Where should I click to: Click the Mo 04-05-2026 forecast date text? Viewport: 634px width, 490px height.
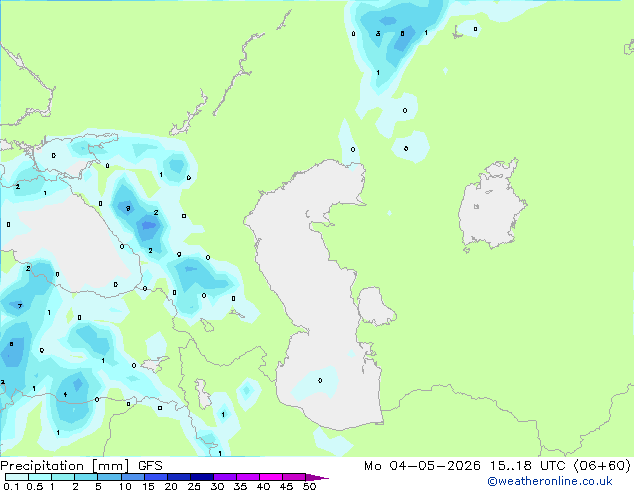(422, 466)
